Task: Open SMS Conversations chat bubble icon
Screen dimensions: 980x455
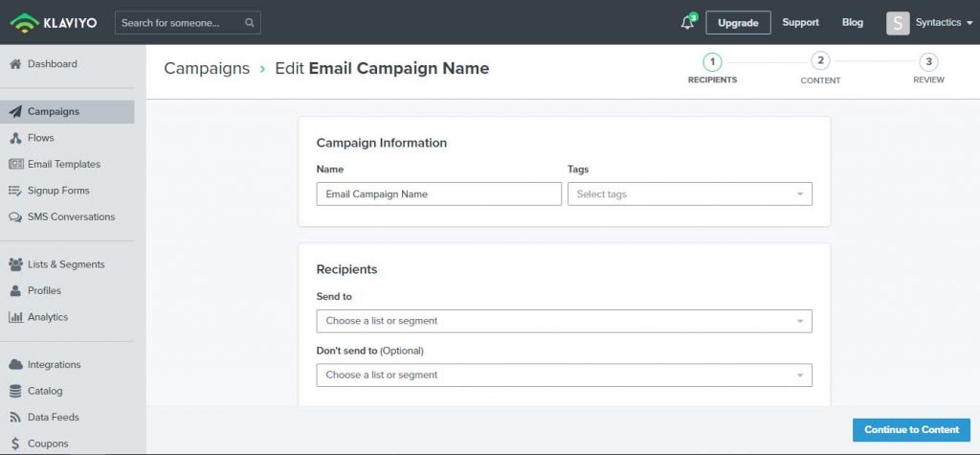Action: click(x=15, y=217)
